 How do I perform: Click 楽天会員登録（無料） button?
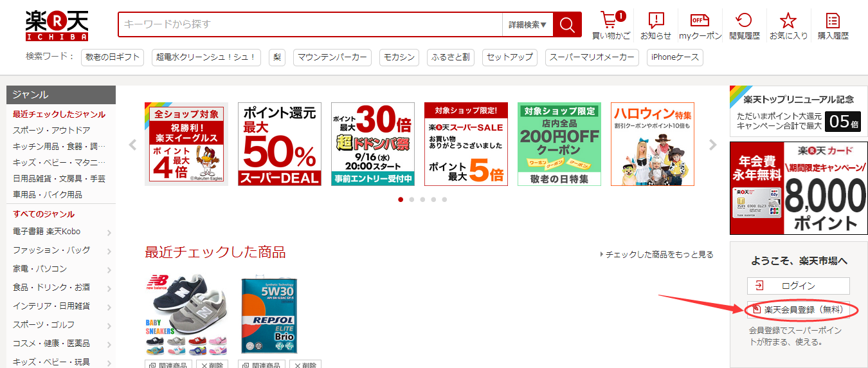coord(799,309)
